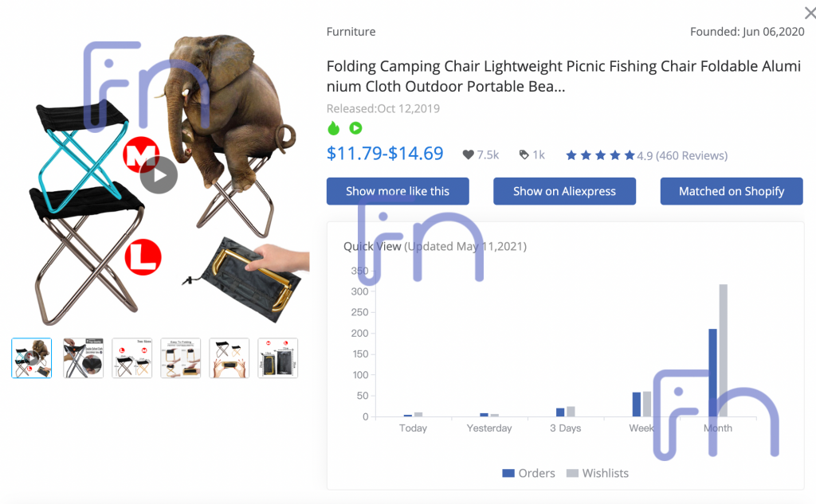Toggle the Wishlists legend in chart

598,473
